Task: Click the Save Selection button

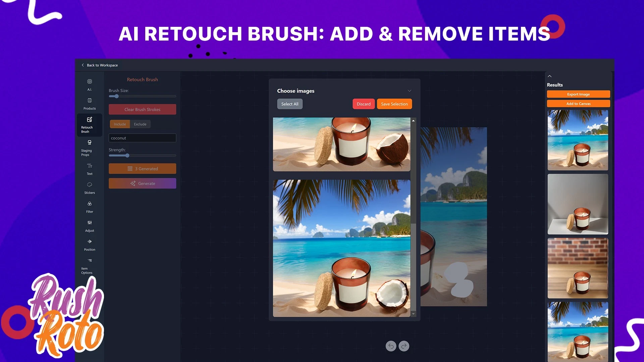Action: (x=394, y=104)
